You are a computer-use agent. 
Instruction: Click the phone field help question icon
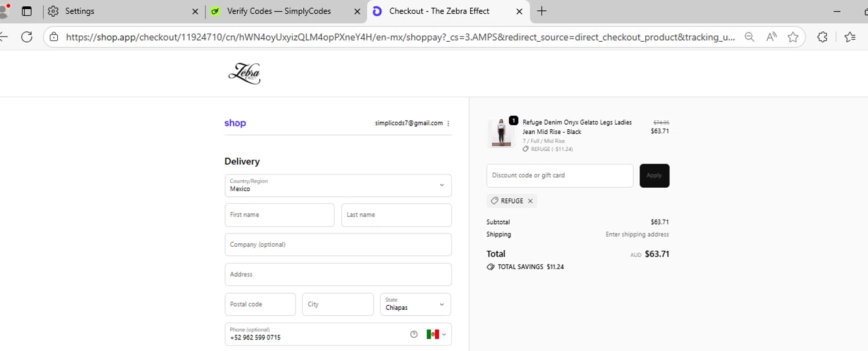[414, 334]
